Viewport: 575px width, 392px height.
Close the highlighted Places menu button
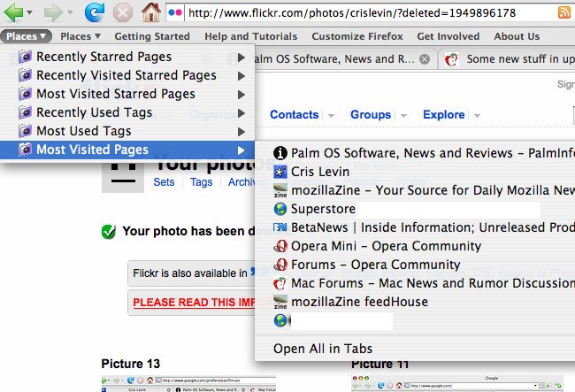(26, 36)
